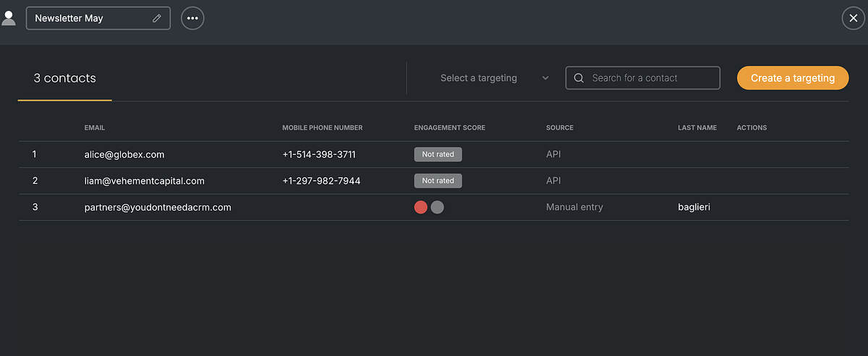This screenshot has height=356, width=868.
Task: Open the three-dots more options menu
Action: 192,18
